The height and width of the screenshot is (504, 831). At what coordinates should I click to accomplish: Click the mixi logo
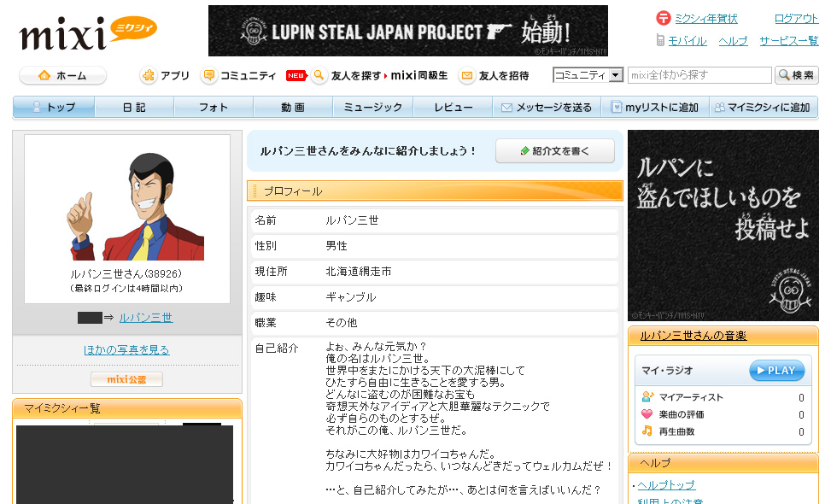(x=88, y=32)
